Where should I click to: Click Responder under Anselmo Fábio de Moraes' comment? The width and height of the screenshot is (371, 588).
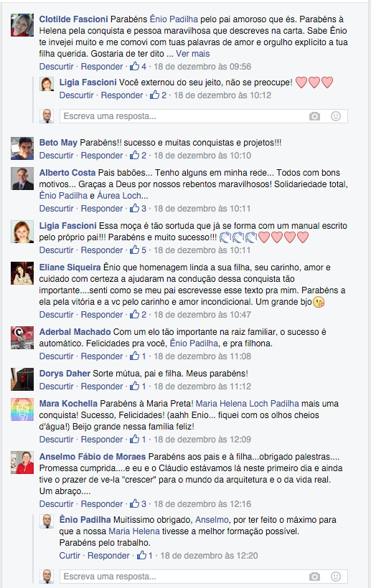102,503
